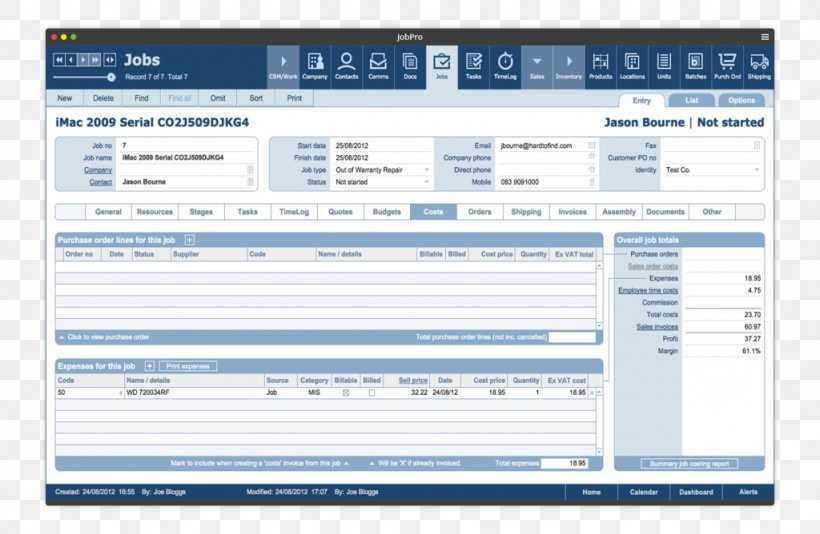Screen dimensions: 820x534
Task: Open the Job type dropdown
Action: click(x=426, y=170)
